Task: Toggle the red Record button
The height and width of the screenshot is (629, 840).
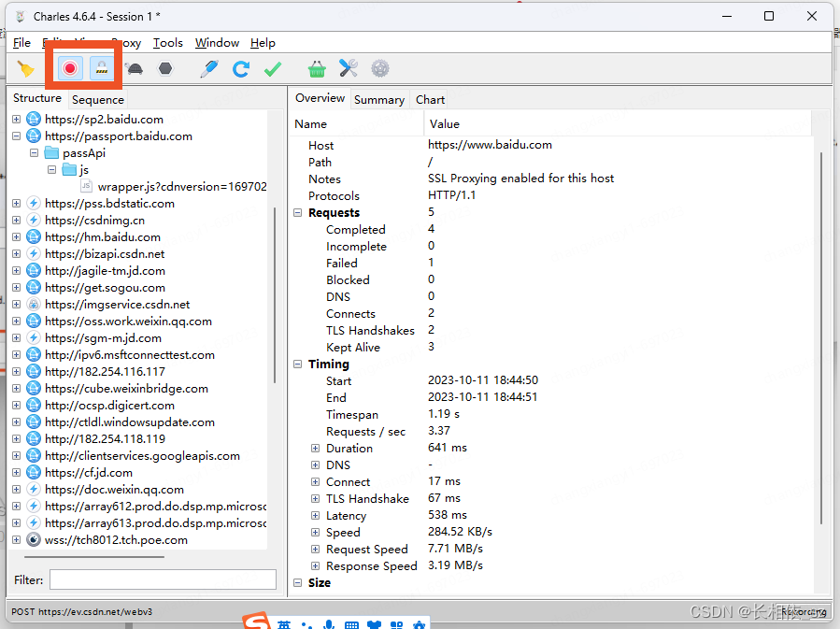Action: (70, 68)
